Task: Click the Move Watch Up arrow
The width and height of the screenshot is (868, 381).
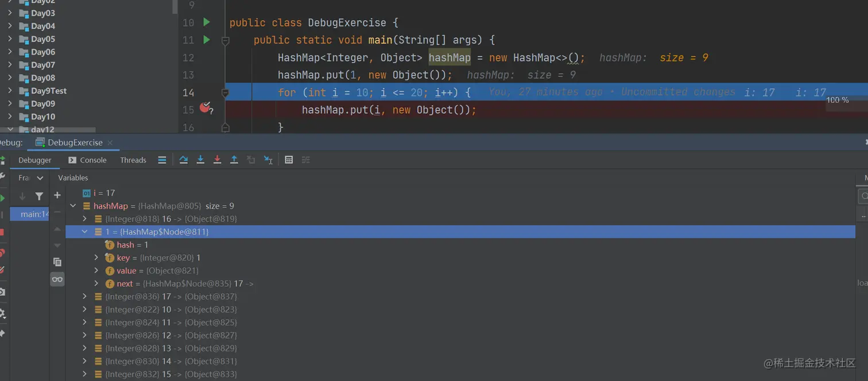Action: click(x=57, y=229)
